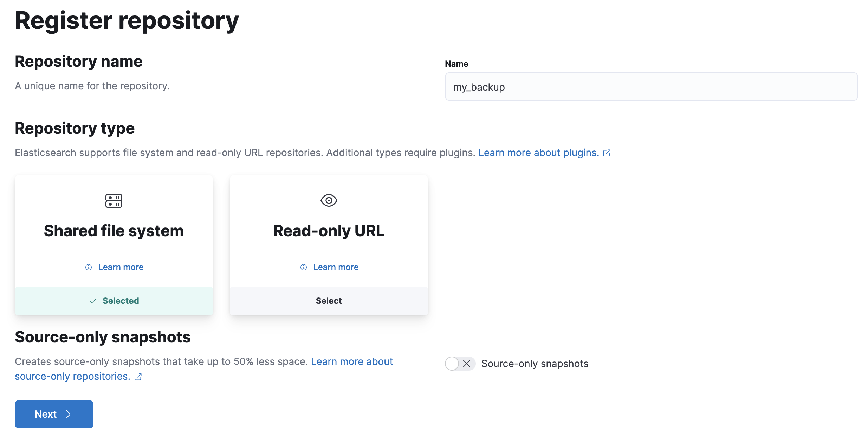Select the read-only URL repository type
The height and width of the screenshot is (436, 868).
[328, 300]
